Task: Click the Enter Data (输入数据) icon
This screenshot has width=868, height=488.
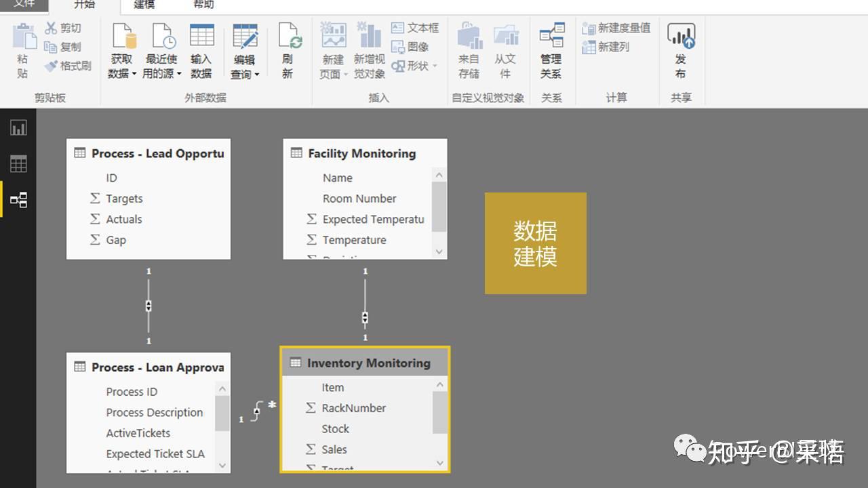Action: (201, 36)
